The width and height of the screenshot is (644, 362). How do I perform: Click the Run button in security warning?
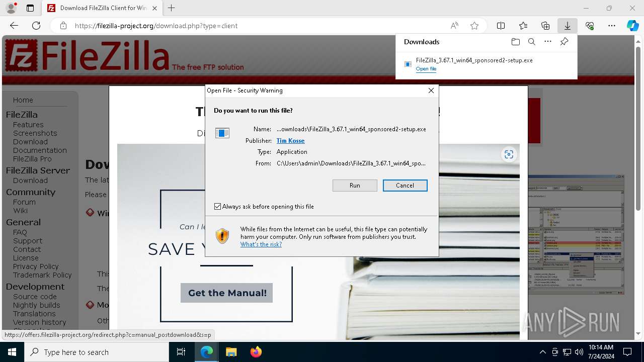click(x=355, y=186)
